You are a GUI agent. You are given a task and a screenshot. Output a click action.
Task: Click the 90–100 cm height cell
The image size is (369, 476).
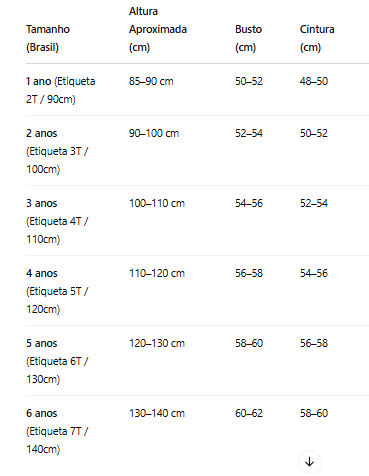[x=154, y=133]
